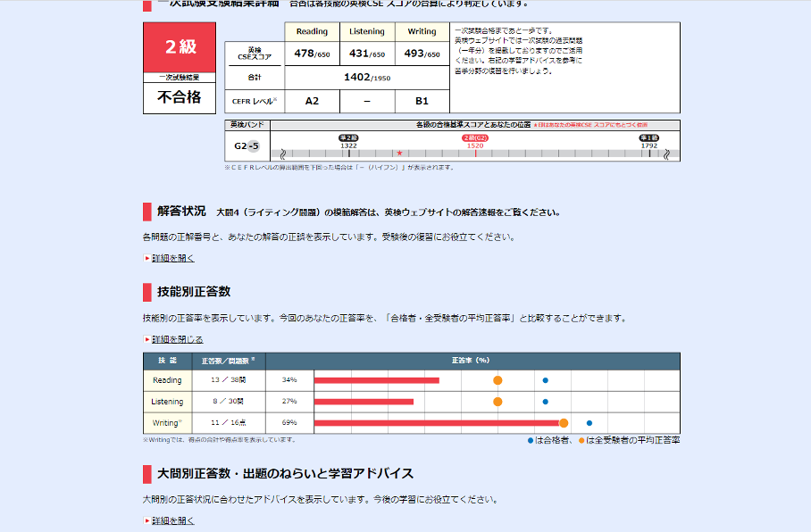Click the orange average dot in Listening row
The height and width of the screenshot is (532, 811).
[x=497, y=402]
